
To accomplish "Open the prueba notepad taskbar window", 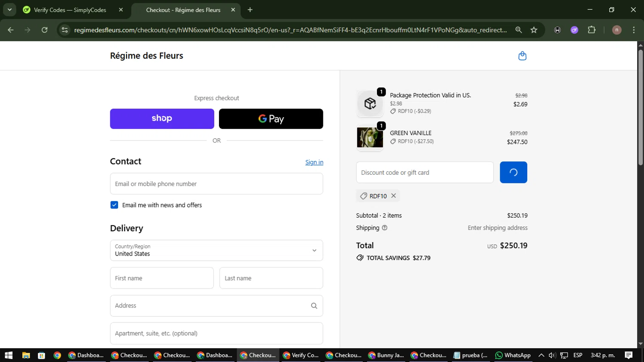I will (471, 355).
